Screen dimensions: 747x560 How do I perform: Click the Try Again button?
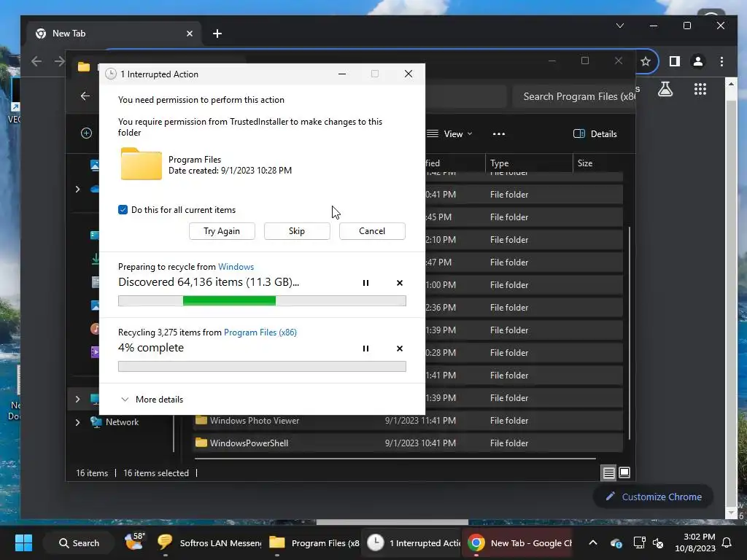[222, 231]
